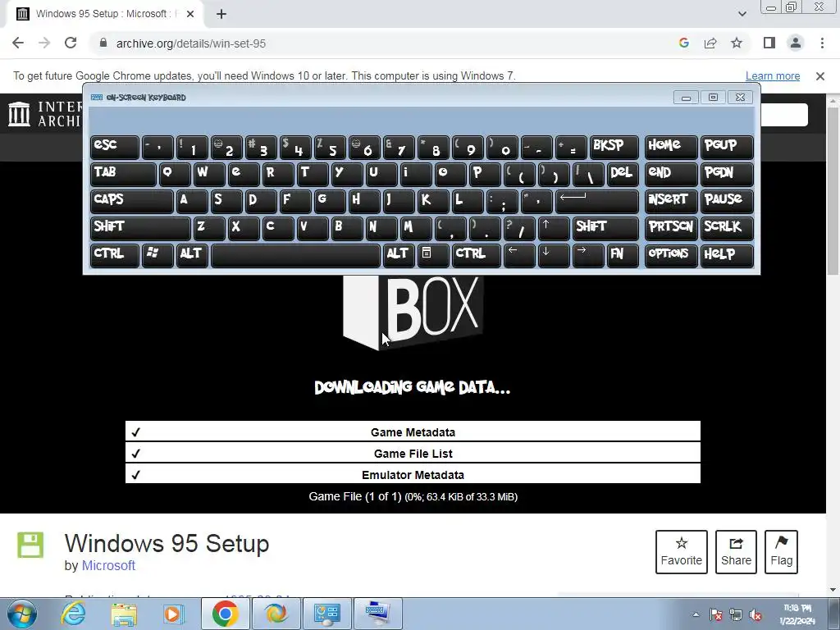Tap the HOME key on the keyboard
The image size is (840, 630).
coord(671,147)
